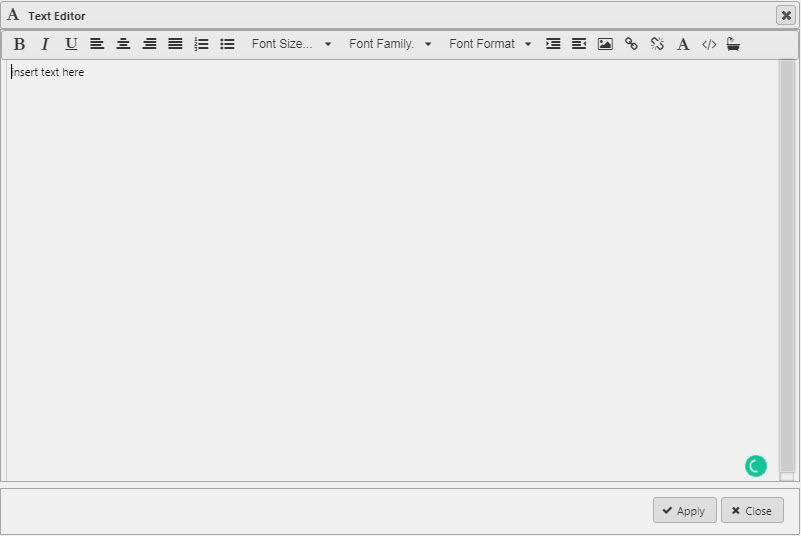Align text to the left
The width and height of the screenshot is (801, 536).
(97, 44)
